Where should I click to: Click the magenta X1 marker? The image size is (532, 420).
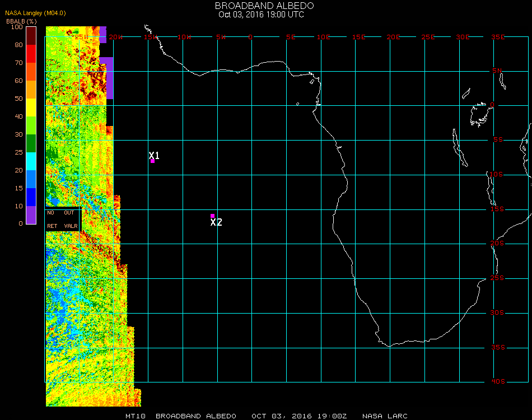[x=152, y=161]
